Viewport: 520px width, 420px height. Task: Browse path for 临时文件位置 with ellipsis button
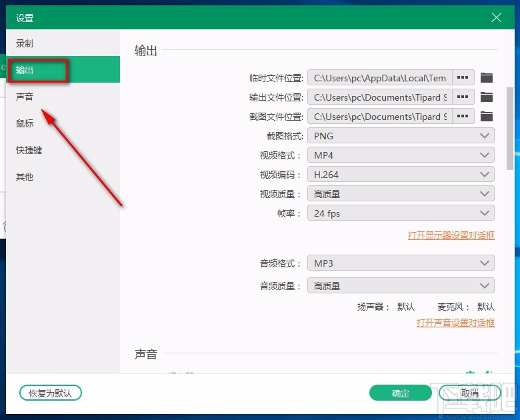click(463, 77)
